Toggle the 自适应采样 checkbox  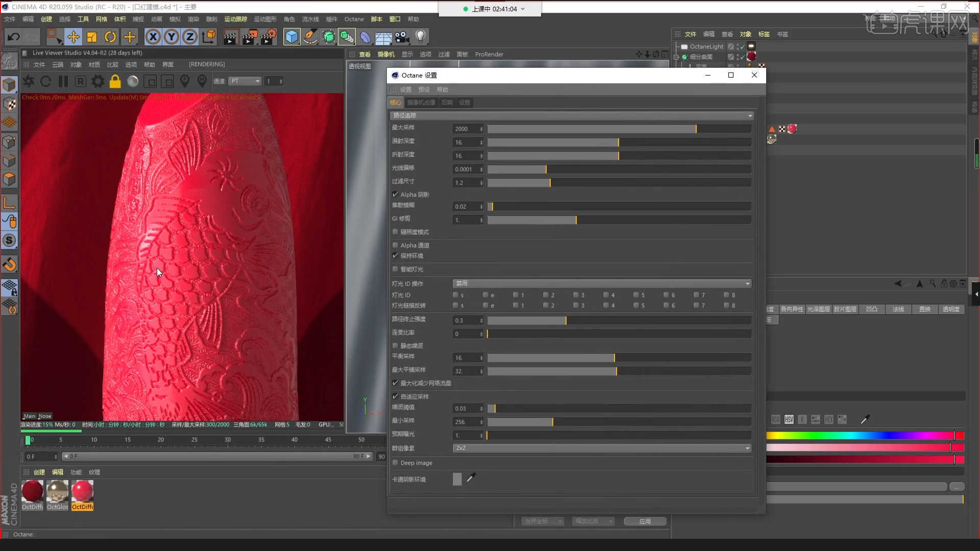click(x=395, y=396)
